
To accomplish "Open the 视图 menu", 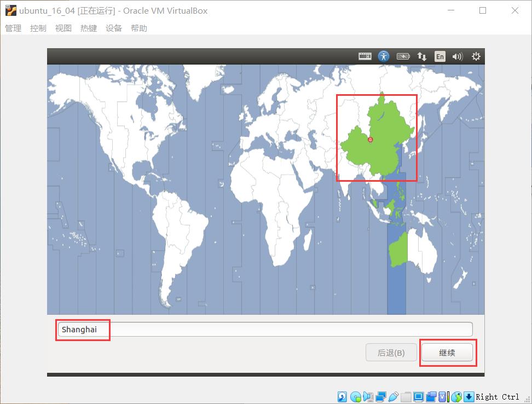I will (x=63, y=28).
